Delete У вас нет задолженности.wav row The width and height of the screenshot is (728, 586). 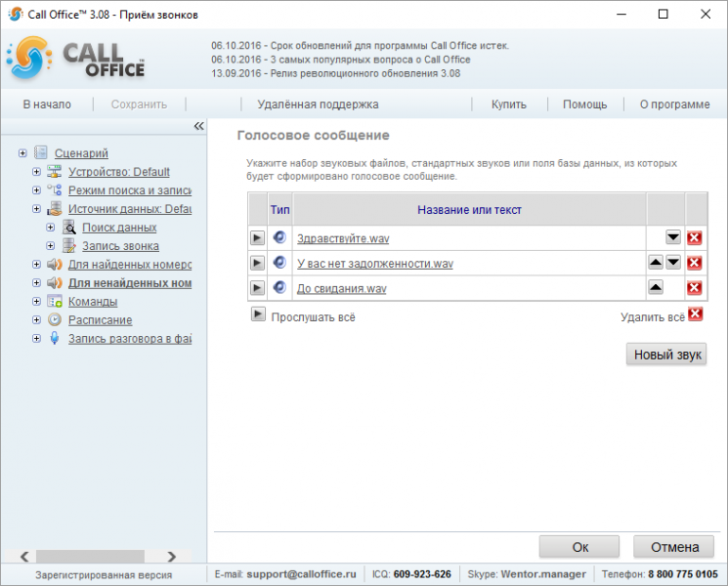point(694,263)
